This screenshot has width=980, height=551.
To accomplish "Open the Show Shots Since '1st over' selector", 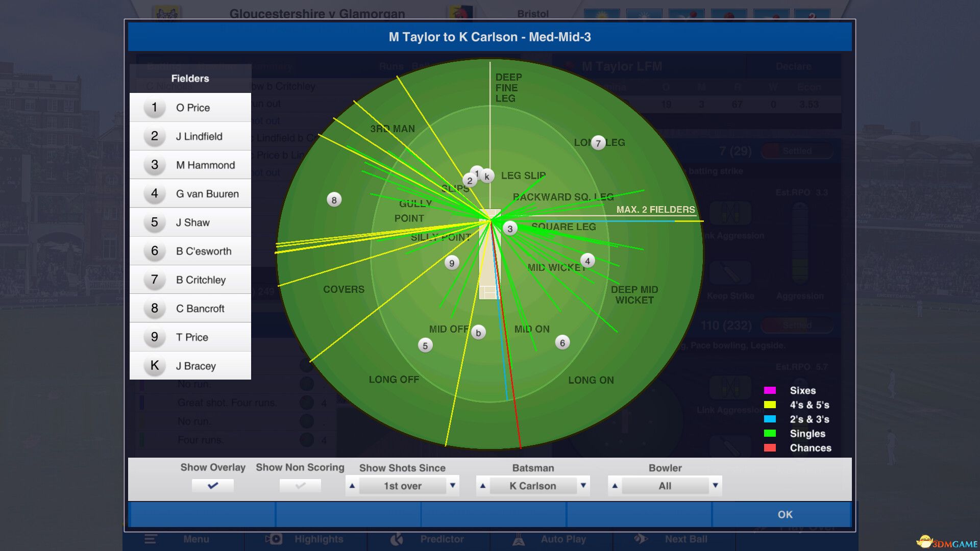I will [x=402, y=486].
